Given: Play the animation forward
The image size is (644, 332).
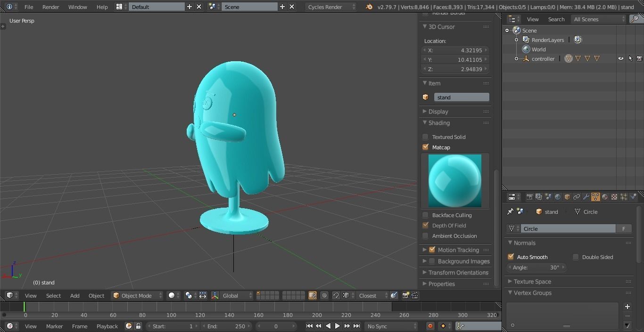Looking at the screenshot, I should (338, 326).
